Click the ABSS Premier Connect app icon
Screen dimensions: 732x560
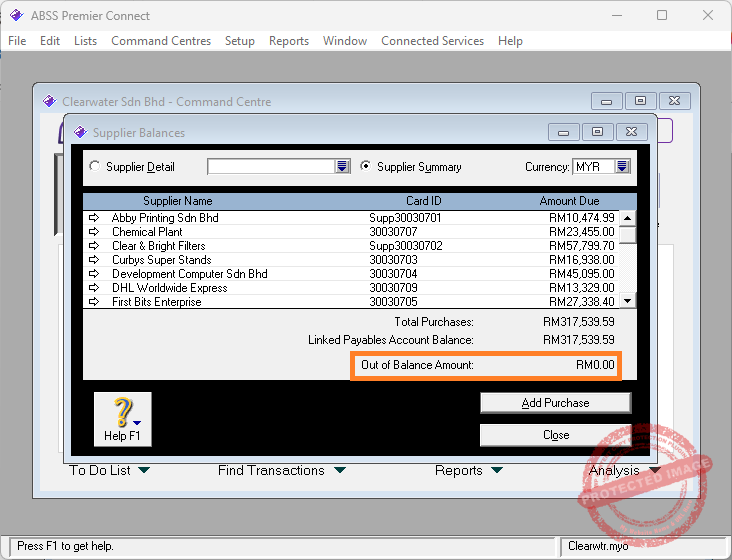click(16, 15)
